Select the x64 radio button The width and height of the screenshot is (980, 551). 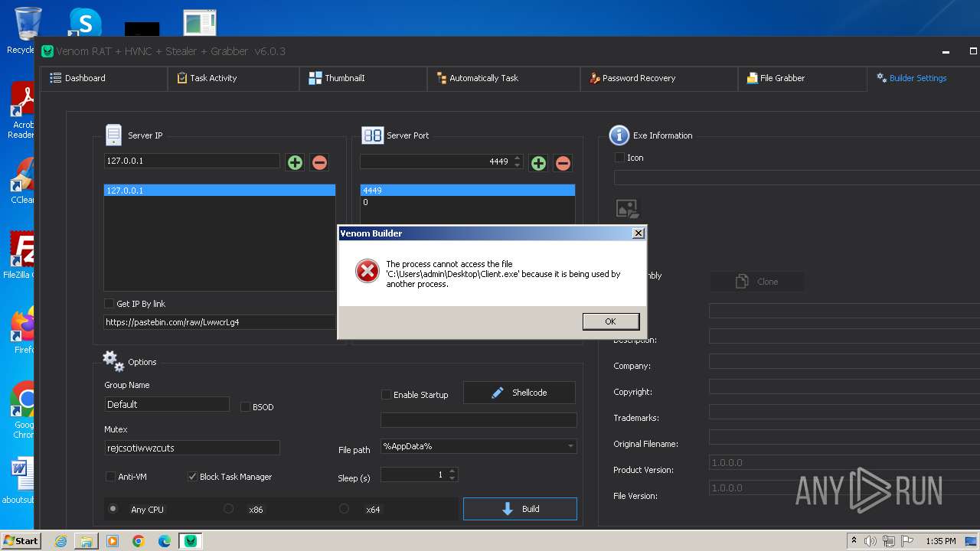344,509
